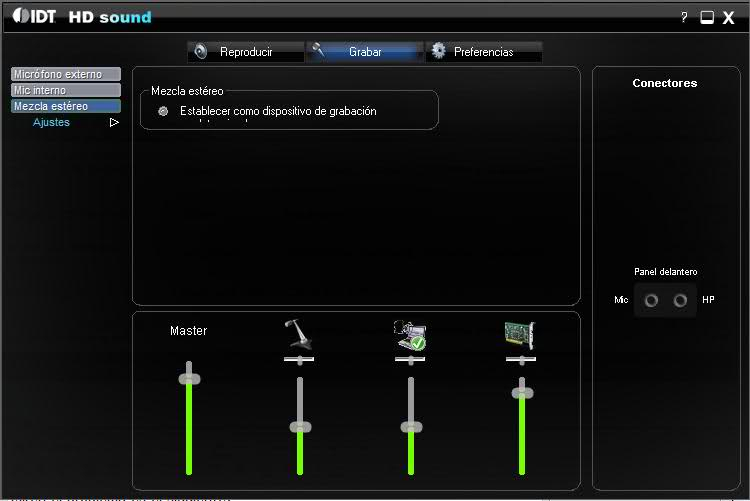Click the Master volume slider handle
The height and width of the screenshot is (501, 750).
pyautogui.click(x=188, y=378)
